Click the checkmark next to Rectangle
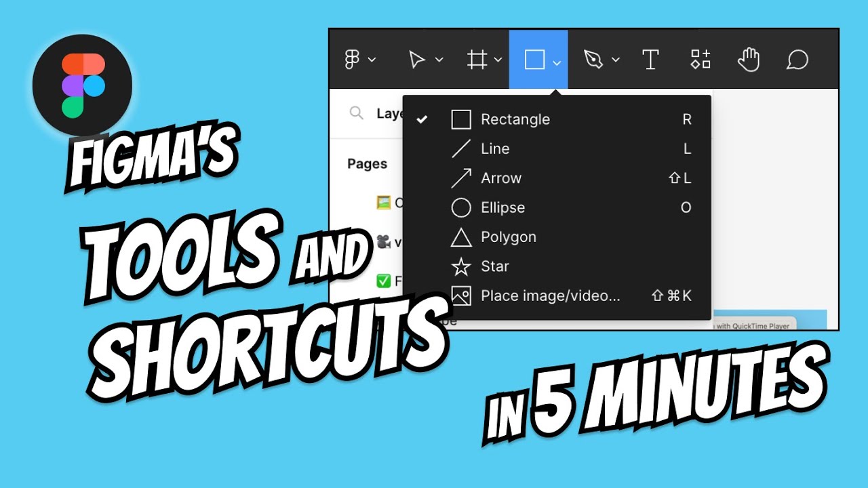Viewport: 868px width, 488px height. pyautogui.click(x=422, y=119)
